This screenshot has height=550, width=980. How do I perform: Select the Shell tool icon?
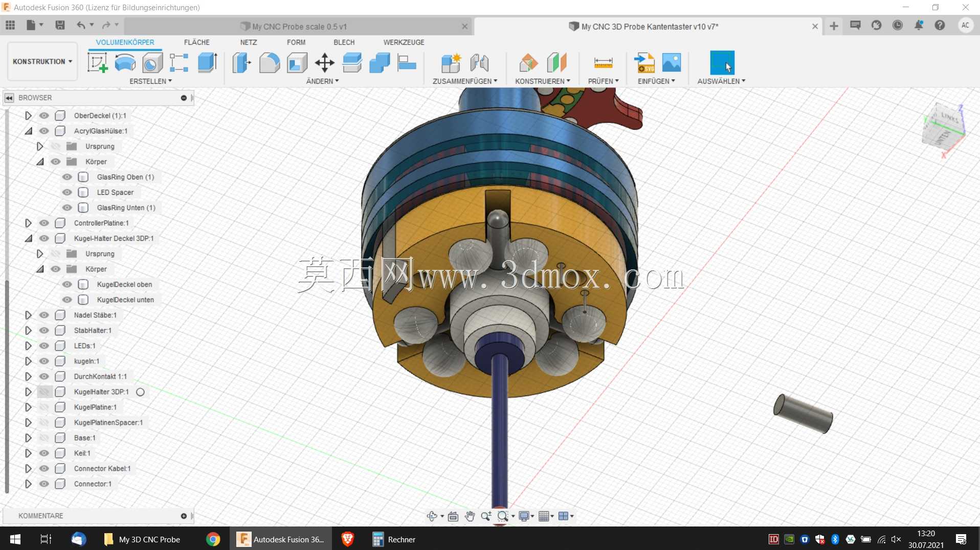pos(297,63)
